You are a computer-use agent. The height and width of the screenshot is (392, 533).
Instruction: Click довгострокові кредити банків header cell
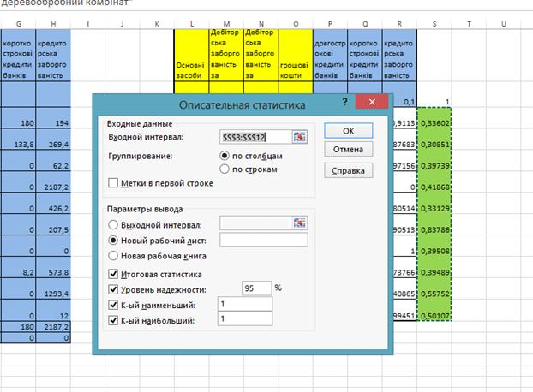331,56
